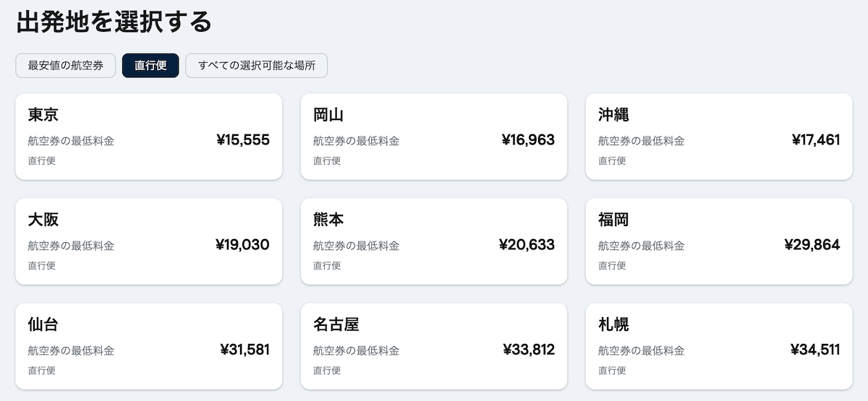Switch to すべての選択可能な場所 tab

pyautogui.click(x=256, y=66)
